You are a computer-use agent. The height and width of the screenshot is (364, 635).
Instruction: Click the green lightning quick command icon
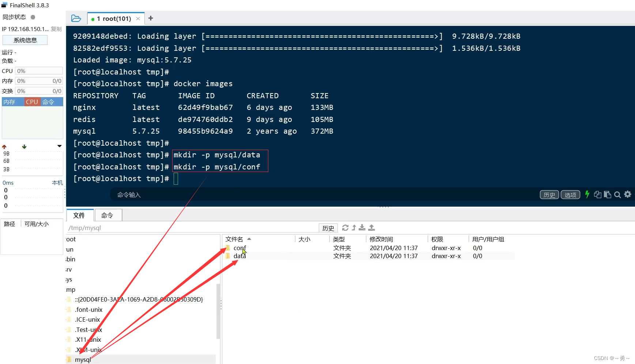[x=587, y=195]
